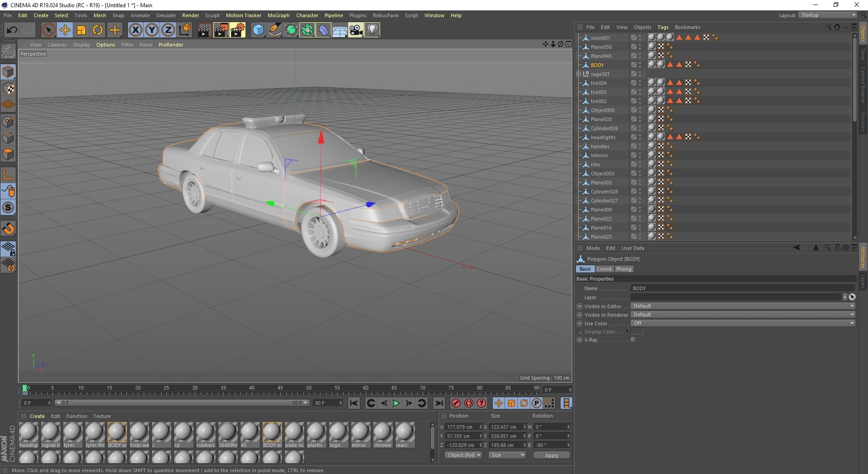Open the MoGraph menu
868x474 pixels.
(278, 15)
